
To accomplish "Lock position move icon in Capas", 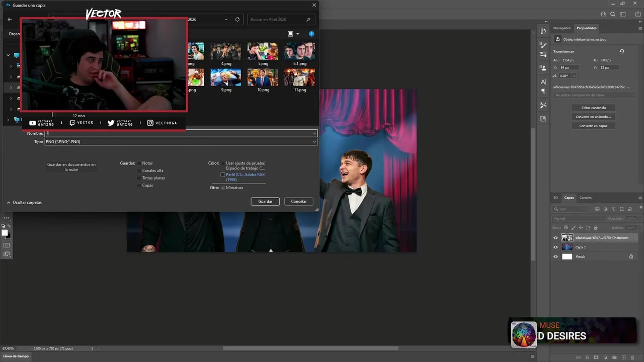I will point(581,228).
